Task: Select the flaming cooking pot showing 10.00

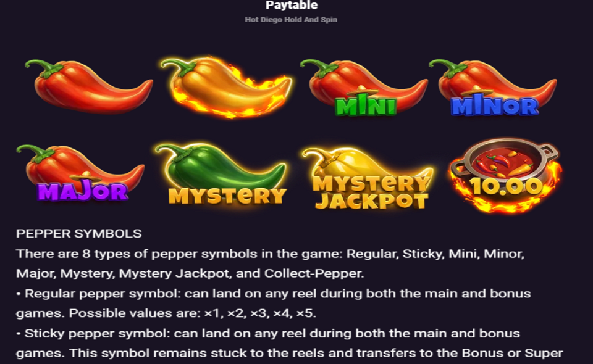Action: click(x=505, y=175)
